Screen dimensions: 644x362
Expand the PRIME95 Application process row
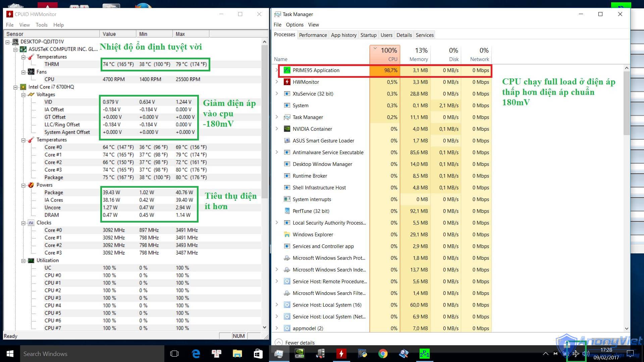pos(276,70)
